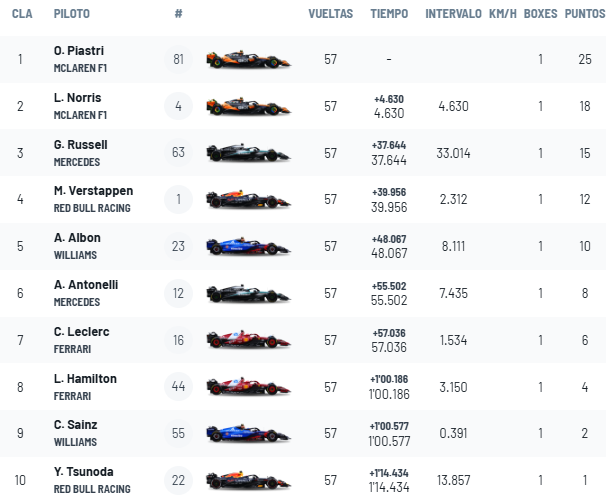The height and width of the screenshot is (503, 606).
Task: Open the L. Norris driver link
Action: [x=77, y=98]
